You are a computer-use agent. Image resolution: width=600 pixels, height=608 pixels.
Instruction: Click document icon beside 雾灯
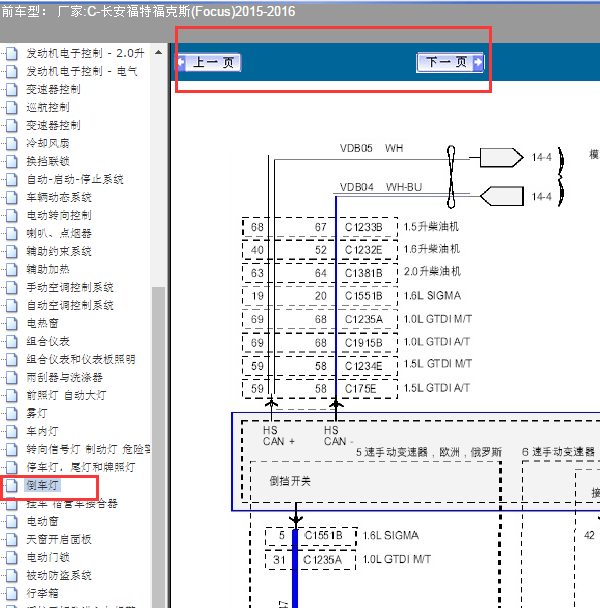click(12, 413)
